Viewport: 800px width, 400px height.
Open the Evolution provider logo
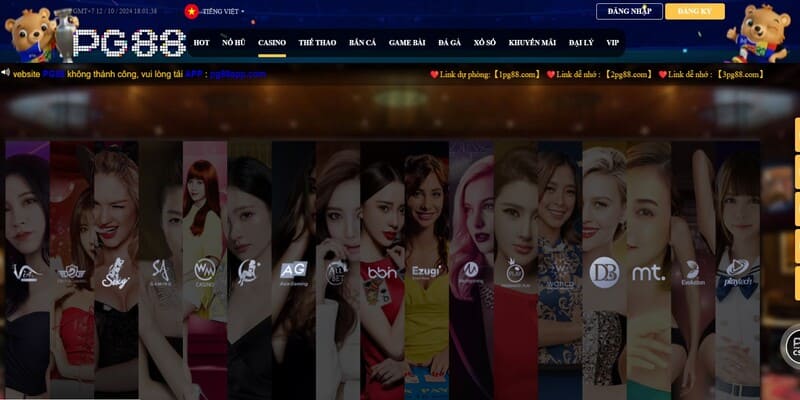tap(692, 271)
